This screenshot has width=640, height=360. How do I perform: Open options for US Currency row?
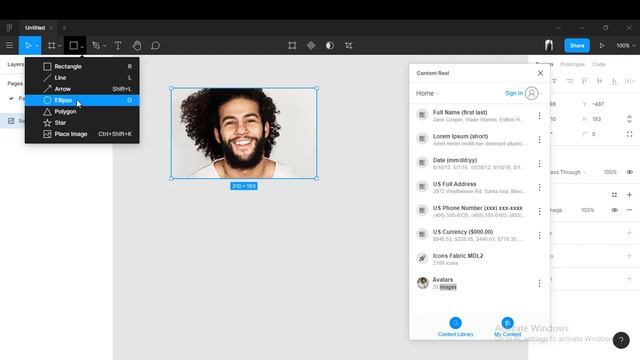tap(539, 235)
